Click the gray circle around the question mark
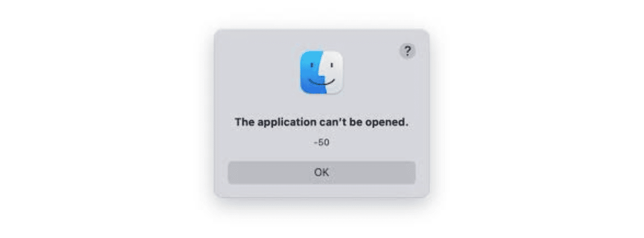Screen dimensions: 644x238 407,51
